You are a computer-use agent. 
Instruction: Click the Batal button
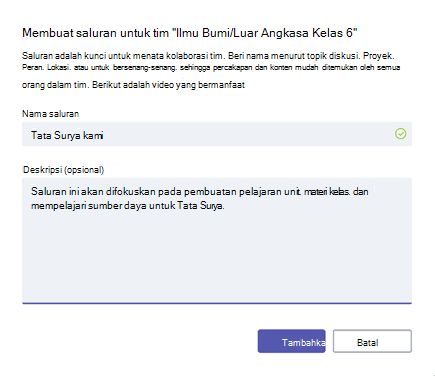372,341
